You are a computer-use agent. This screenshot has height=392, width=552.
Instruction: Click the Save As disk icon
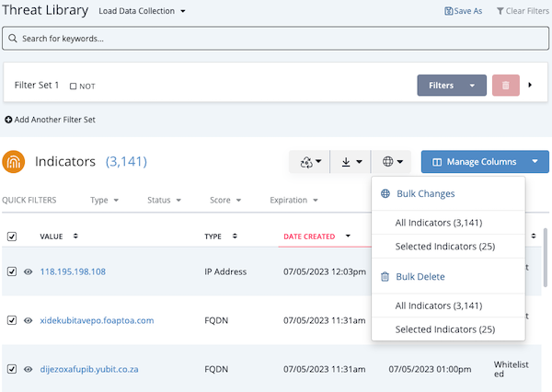click(x=449, y=11)
